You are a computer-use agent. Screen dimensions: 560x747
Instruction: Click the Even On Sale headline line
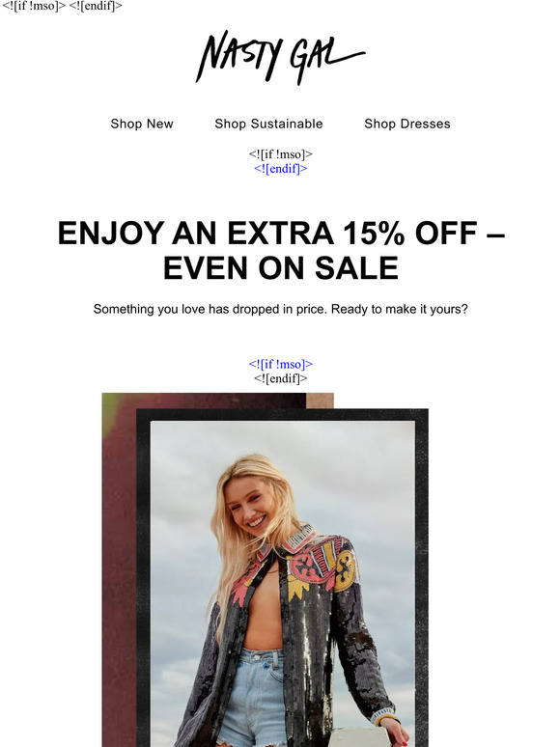[x=280, y=267]
